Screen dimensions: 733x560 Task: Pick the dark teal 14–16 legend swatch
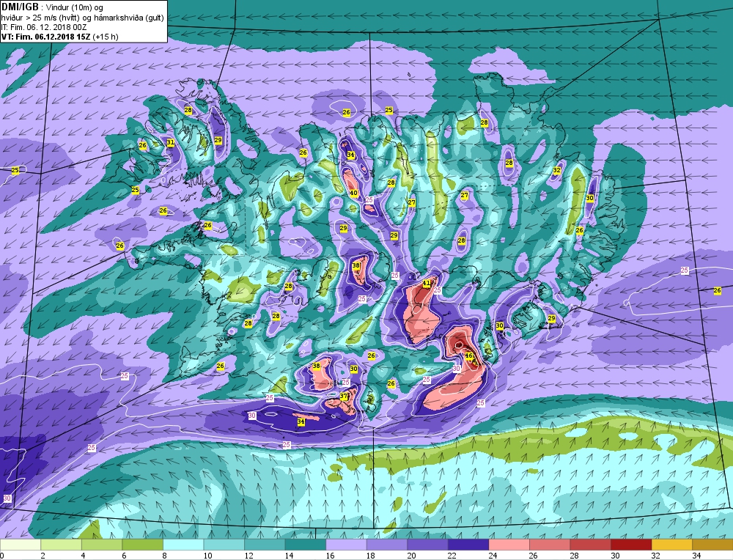tap(305, 545)
